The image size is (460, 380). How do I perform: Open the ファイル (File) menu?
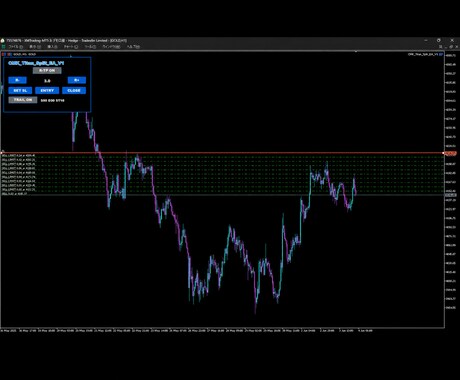pos(16,47)
